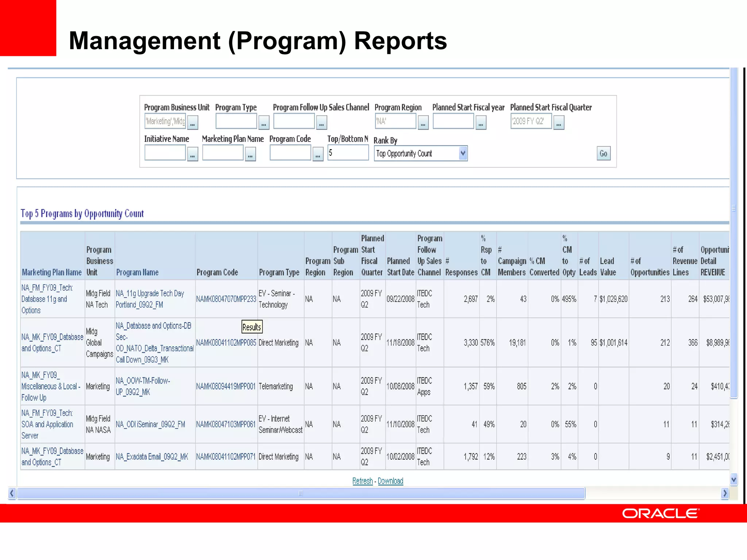The height and width of the screenshot is (560, 747).
Task: Open NA_FM_FY09_Tech: SOA and Application Server plan
Action: point(47,424)
